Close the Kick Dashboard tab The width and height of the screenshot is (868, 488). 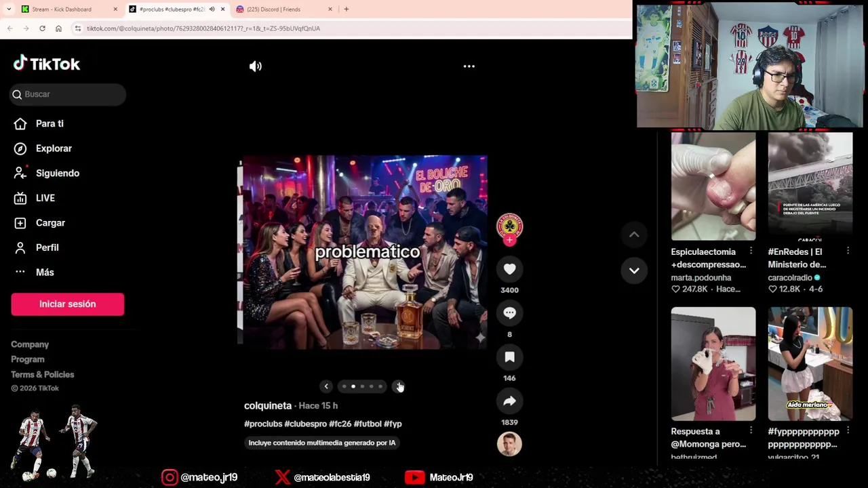(x=115, y=9)
